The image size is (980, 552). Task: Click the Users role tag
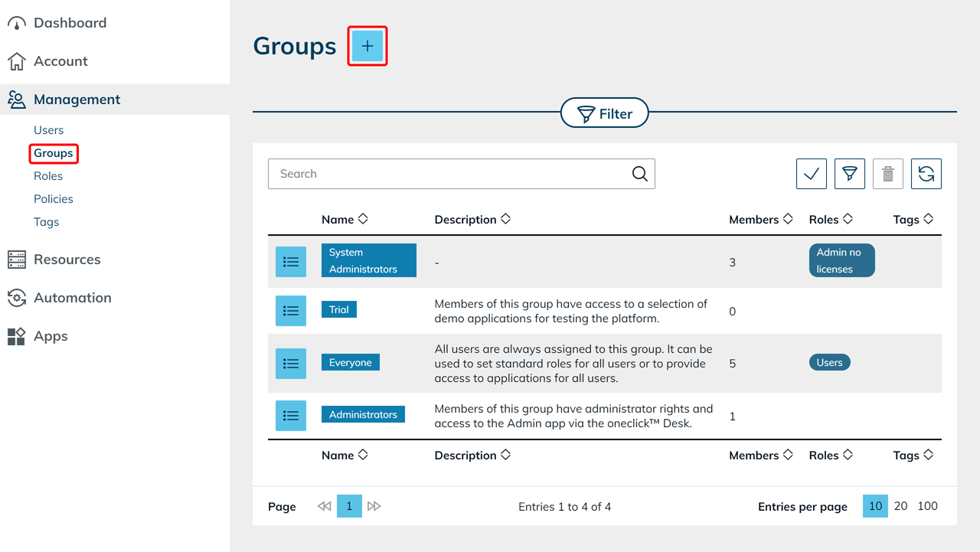point(830,362)
